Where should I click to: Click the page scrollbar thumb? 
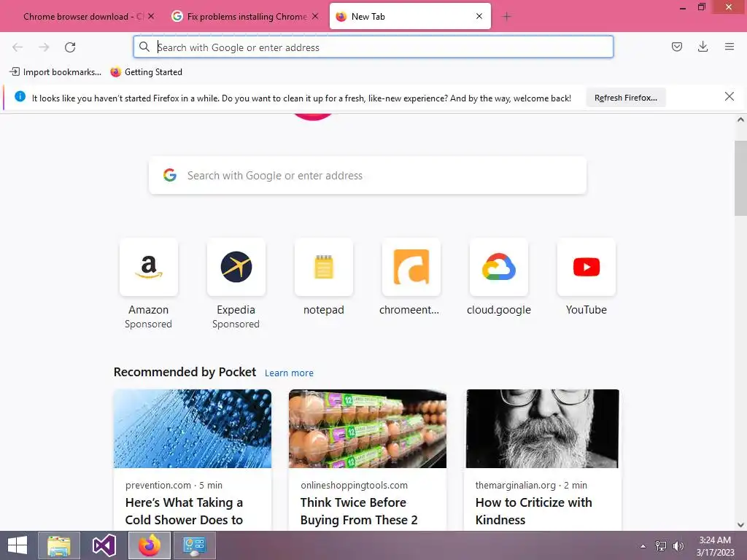pyautogui.click(x=740, y=178)
